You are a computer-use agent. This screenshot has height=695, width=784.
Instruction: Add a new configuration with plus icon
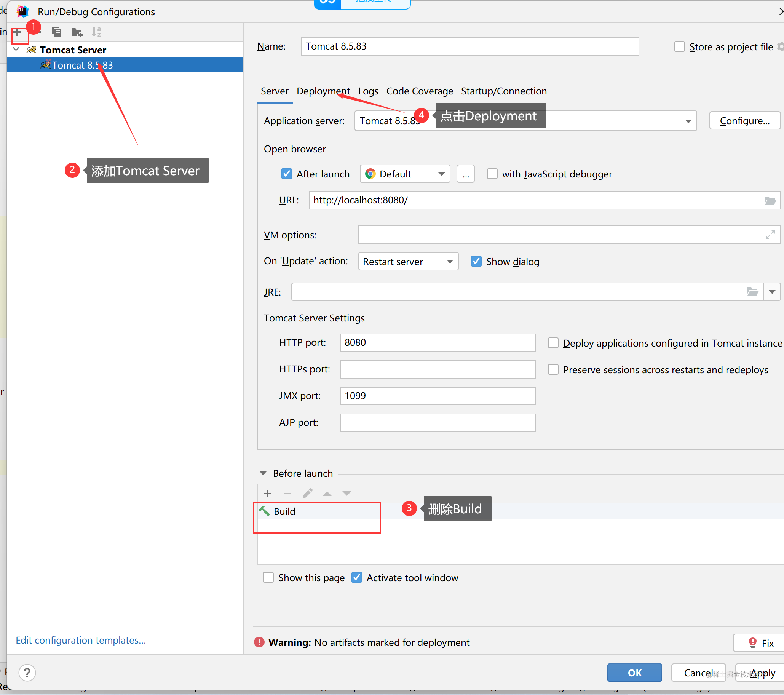click(x=18, y=32)
